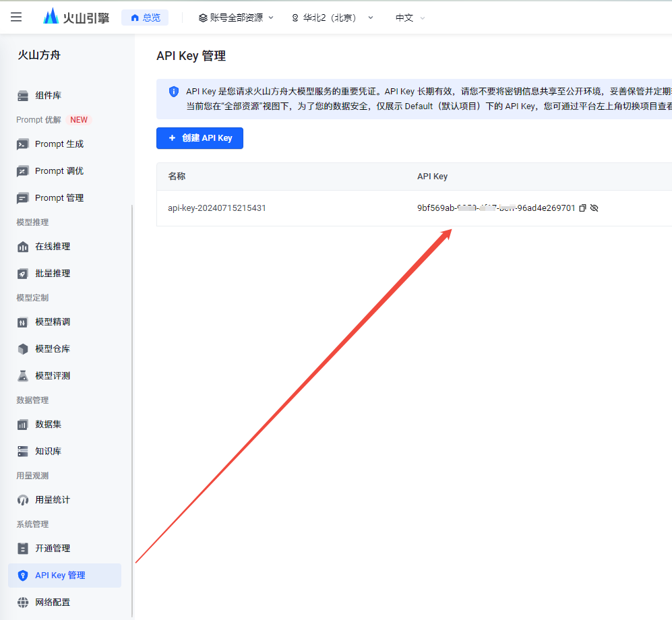This screenshot has height=620, width=672.
Task: Open 用量统计 in sidebar
Action: pos(53,499)
